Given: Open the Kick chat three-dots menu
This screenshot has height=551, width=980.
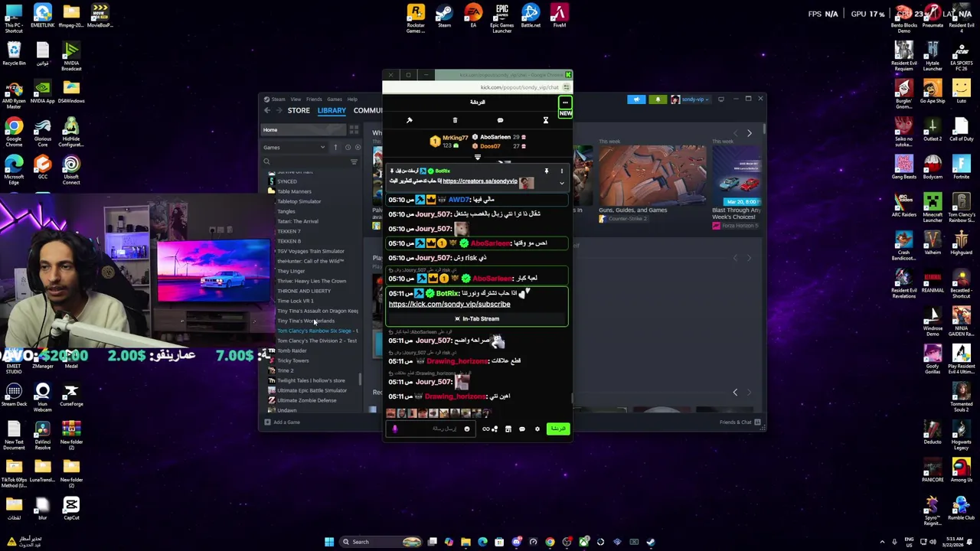Looking at the screenshot, I should pyautogui.click(x=565, y=102).
